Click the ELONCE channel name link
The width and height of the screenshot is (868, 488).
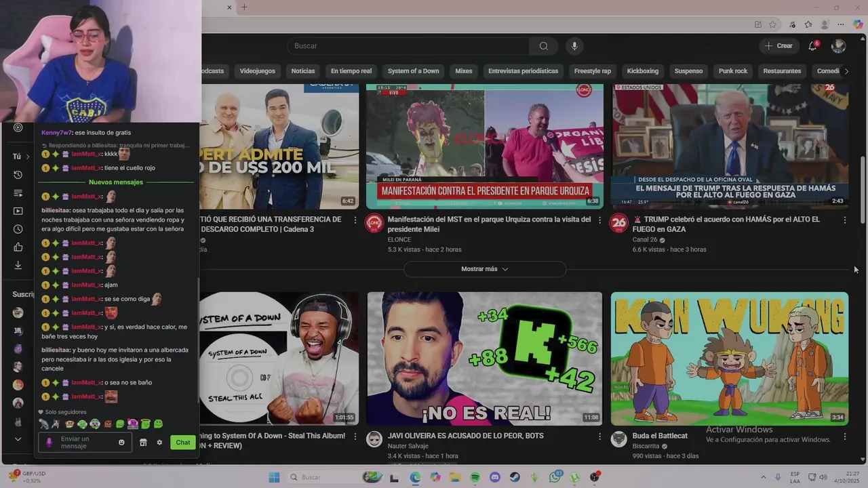(x=399, y=239)
